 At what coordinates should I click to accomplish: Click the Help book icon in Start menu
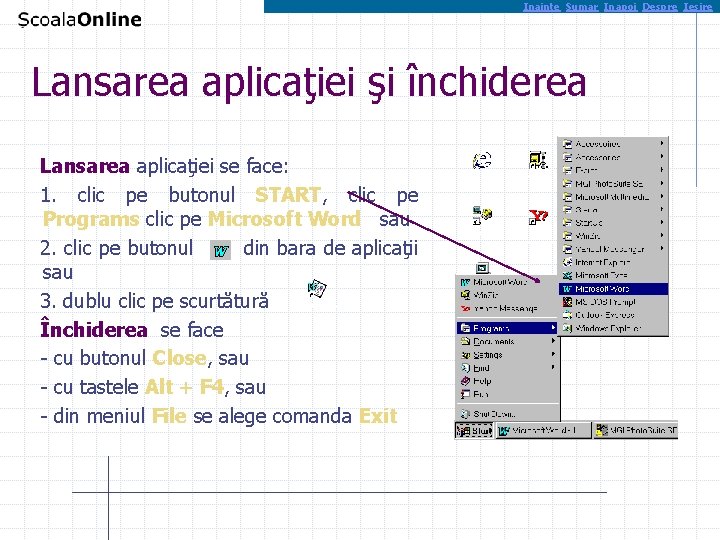point(466,381)
